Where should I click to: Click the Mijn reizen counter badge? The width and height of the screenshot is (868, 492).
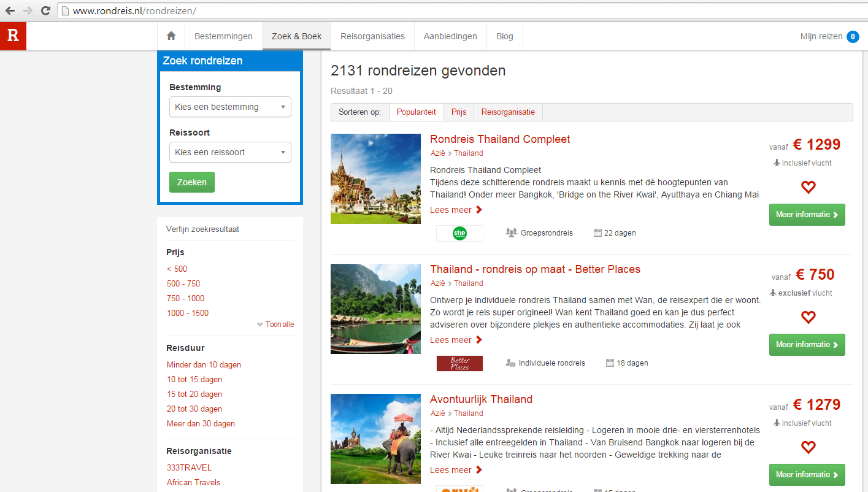click(853, 37)
